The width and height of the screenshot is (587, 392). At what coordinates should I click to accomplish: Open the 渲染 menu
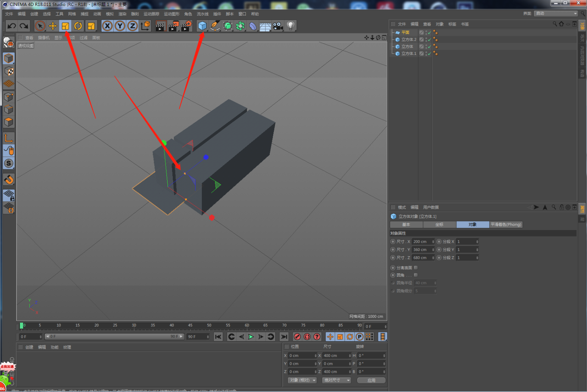click(x=122, y=14)
